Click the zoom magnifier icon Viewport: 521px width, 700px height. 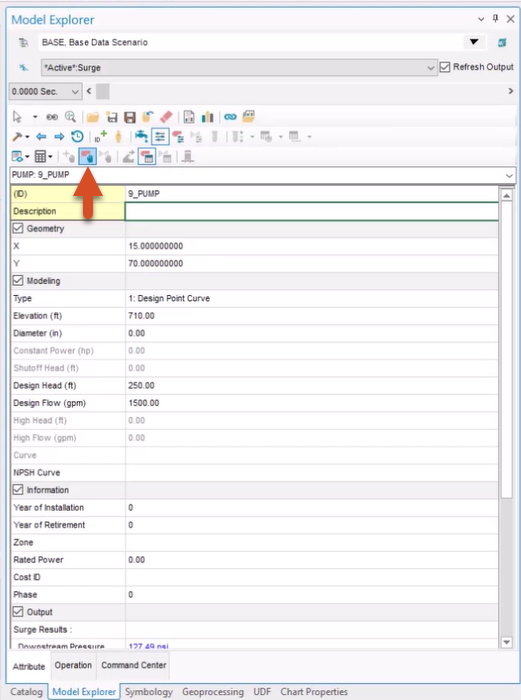[70, 117]
